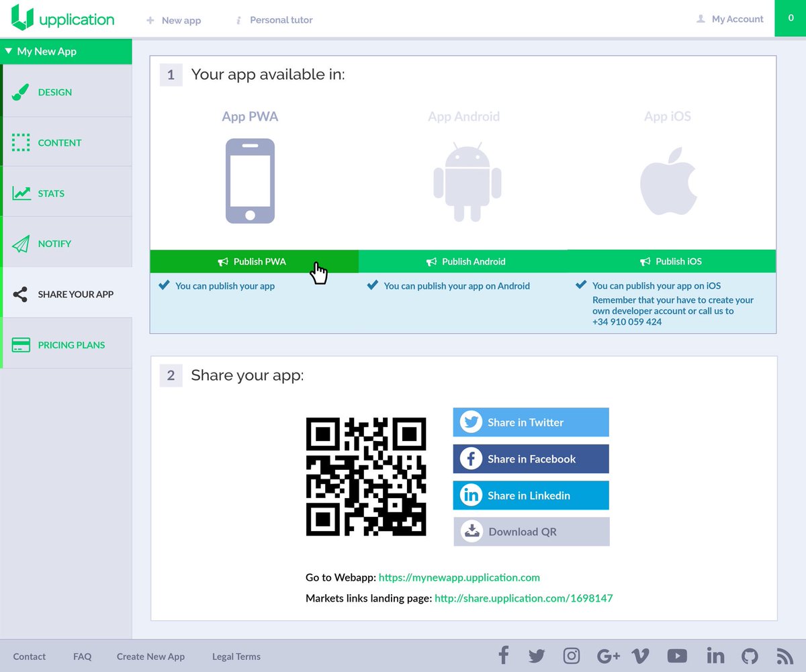Screen dimensions: 806x672
Task: Click the Android robot icon
Action: pyautogui.click(x=467, y=181)
